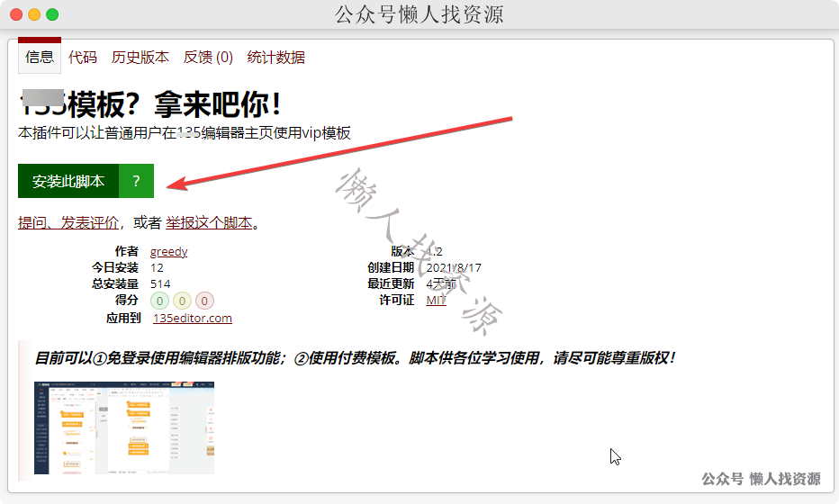Click the green good rating count badge
The width and height of the screenshot is (839, 504).
tap(159, 301)
